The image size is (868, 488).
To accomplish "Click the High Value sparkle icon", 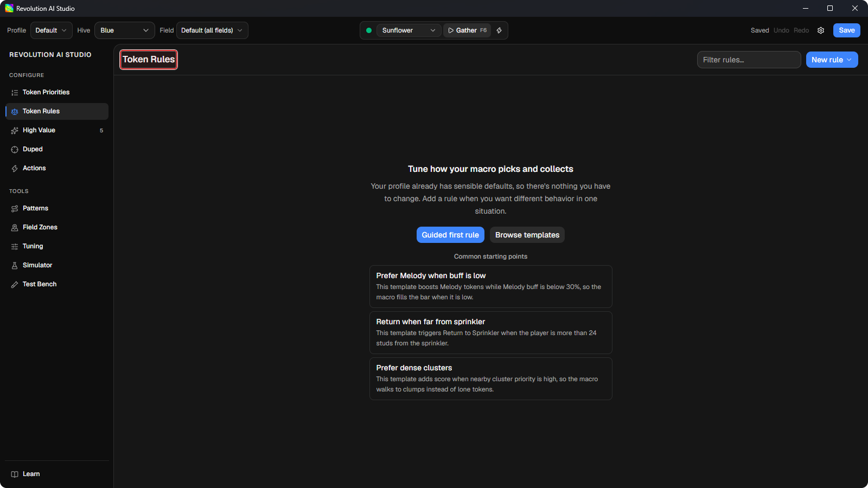I will coord(15,131).
